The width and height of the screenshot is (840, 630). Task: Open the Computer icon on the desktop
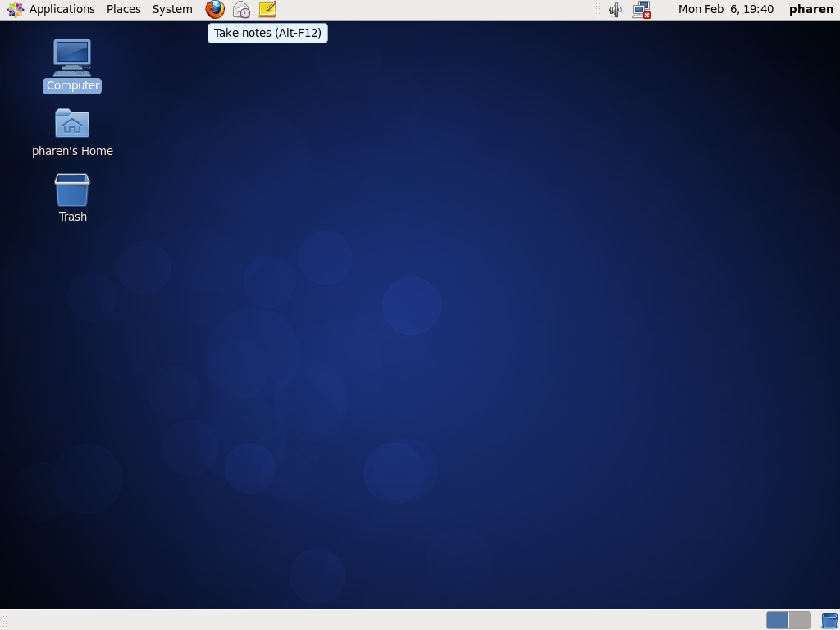(x=72, y=57)
